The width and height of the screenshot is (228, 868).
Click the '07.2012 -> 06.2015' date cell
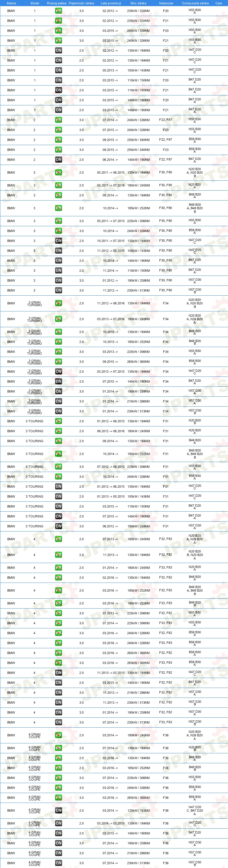coord(111,467)
